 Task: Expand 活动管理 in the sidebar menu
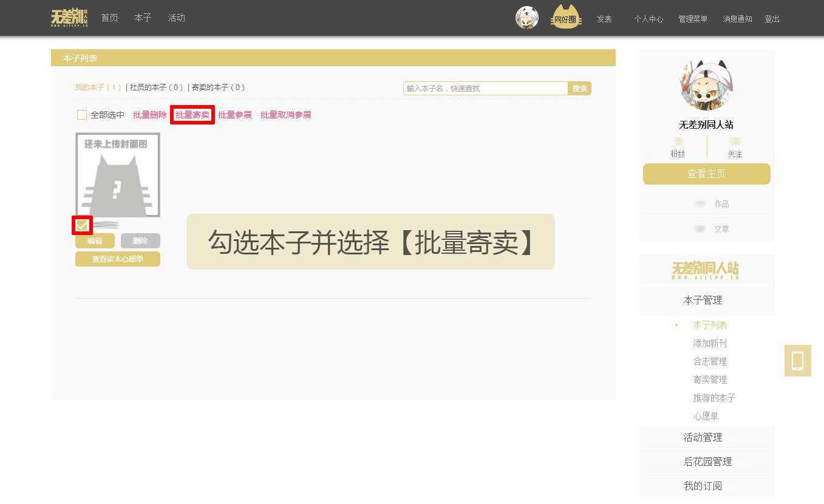coord(703,437)
